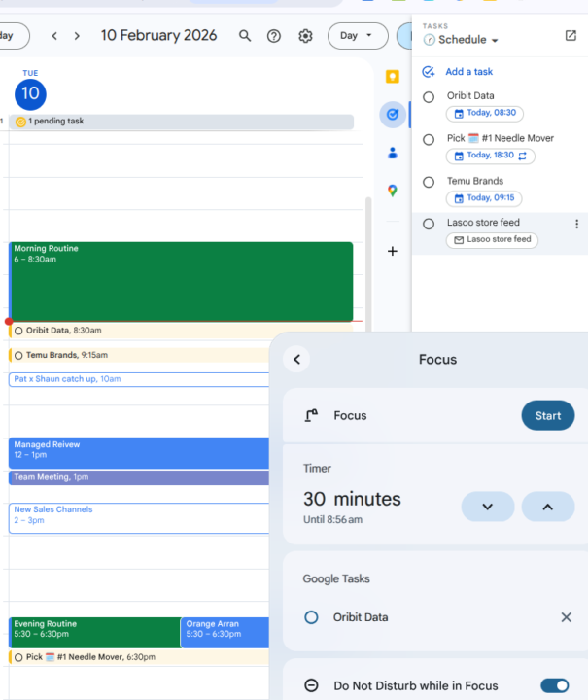Complete Pick #1 Needle Mover calendar task

click(x=18, y=657)
